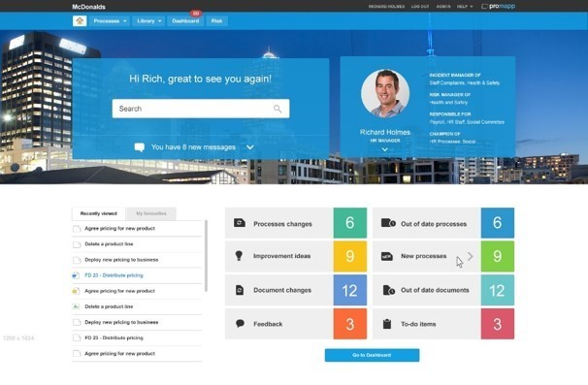Click the Out of date processes icon
Screen dimensions: 588x385
[388, 223]
